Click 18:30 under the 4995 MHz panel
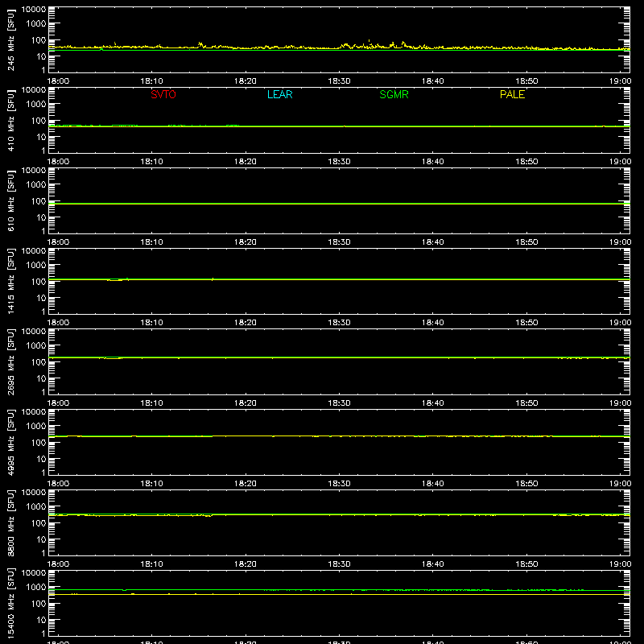This screenshot has height=644, width=644. coord(339,484)
